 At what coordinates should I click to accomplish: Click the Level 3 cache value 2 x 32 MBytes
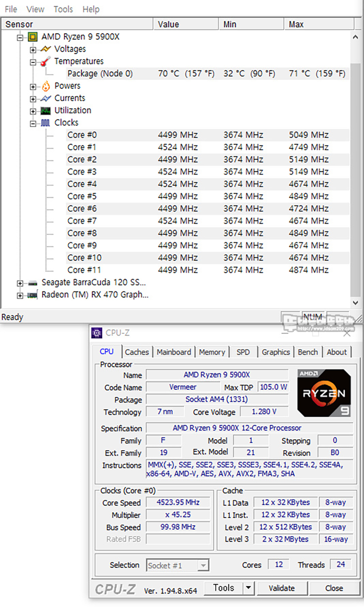286,539
